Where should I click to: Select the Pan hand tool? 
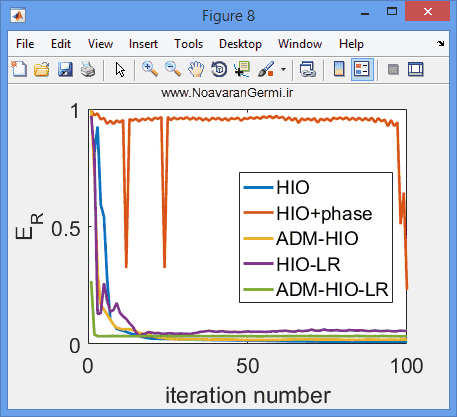click(196, 69)
